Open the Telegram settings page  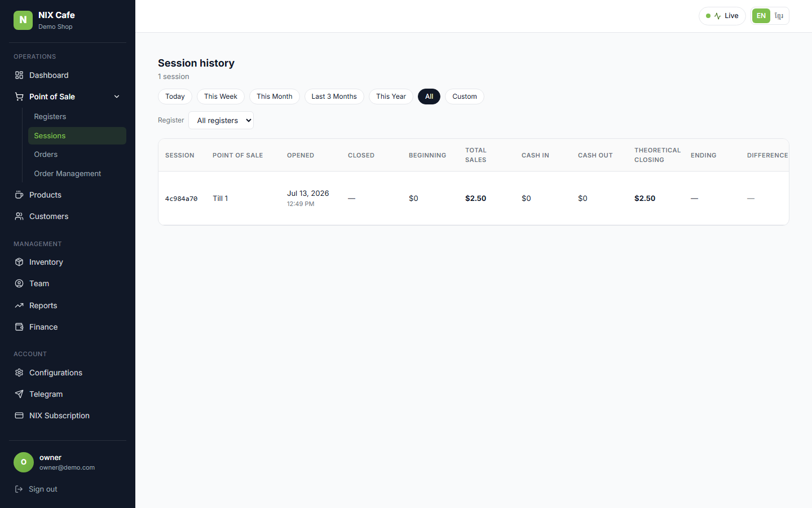(68, 394)
